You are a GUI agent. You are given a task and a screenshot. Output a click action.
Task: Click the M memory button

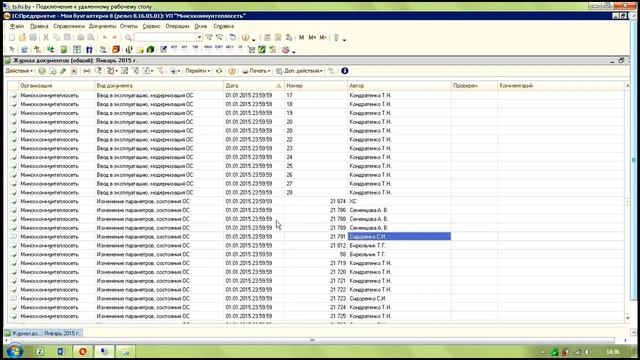(x=301, y=38)
